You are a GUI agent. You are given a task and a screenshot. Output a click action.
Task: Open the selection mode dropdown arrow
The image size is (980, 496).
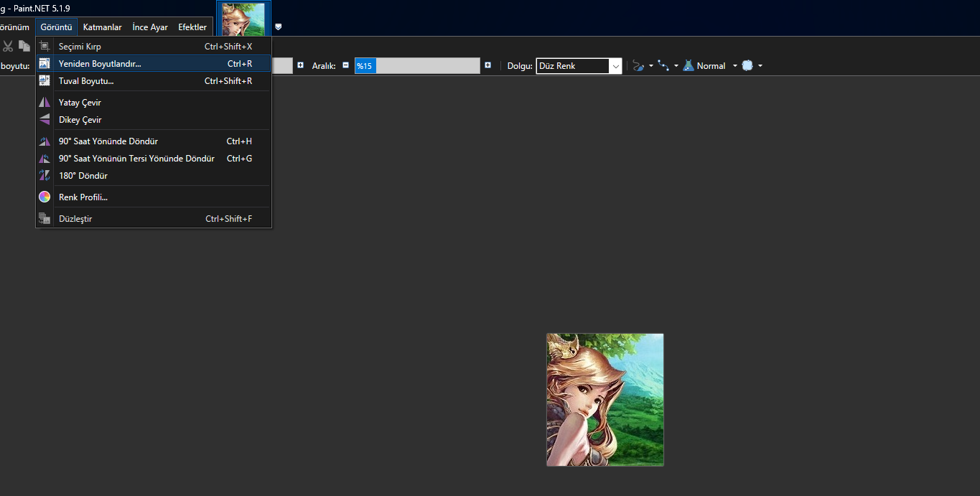760,65
